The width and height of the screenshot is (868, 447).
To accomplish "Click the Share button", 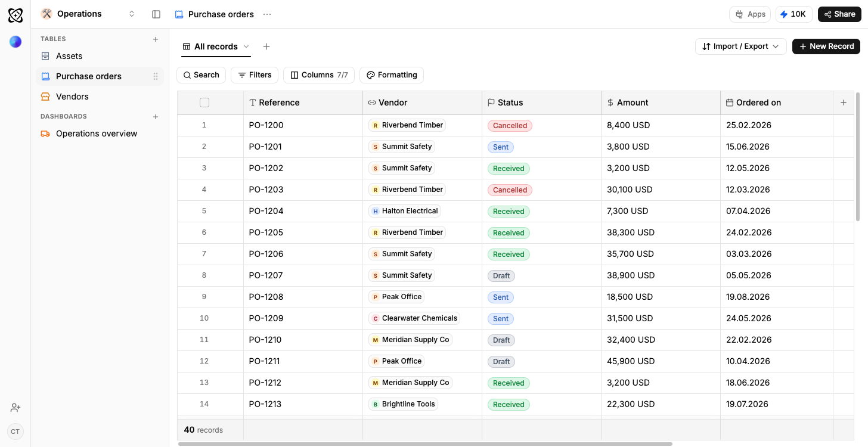I will pyautogui.click(x=839, y=14).
